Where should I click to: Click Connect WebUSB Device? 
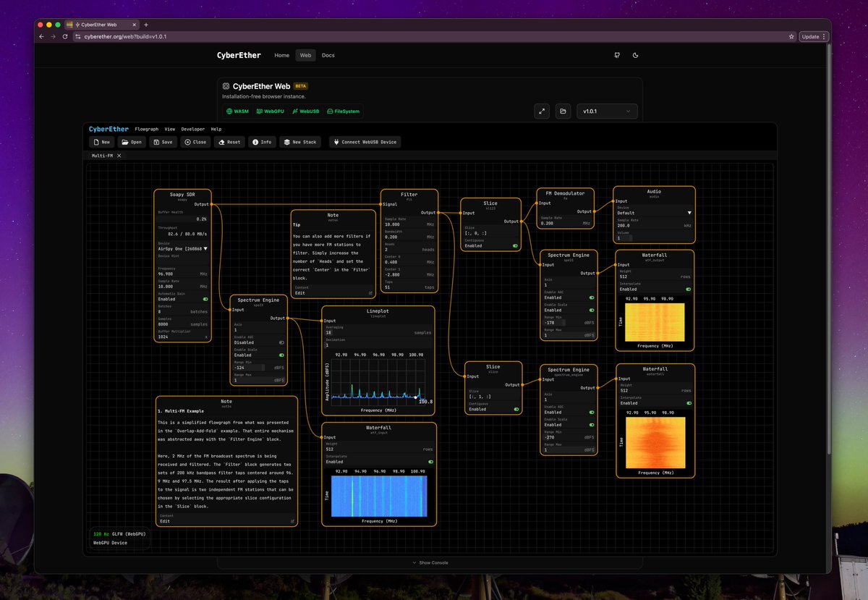click(365, 142)
